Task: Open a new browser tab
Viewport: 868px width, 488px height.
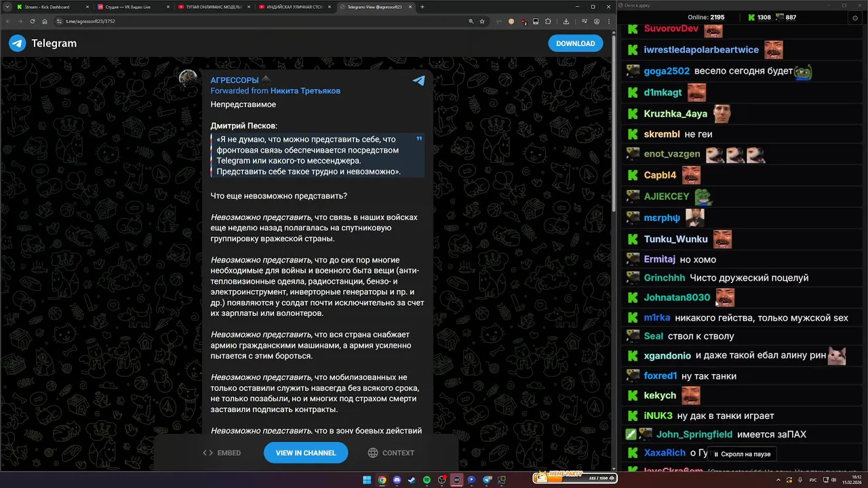Action: (x=422, y=7)
